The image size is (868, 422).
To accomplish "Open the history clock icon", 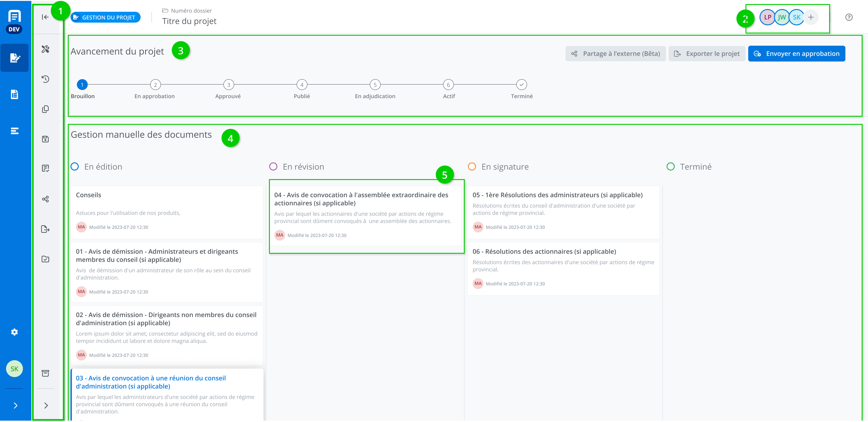I will click(45, 79).
